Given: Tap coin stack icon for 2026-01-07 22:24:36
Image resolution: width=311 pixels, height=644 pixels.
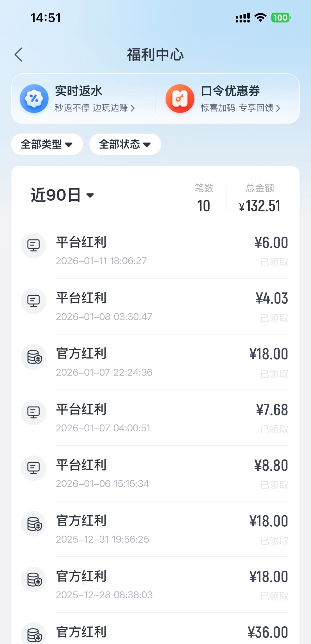Looking at the screenshot, I should 34,357.
